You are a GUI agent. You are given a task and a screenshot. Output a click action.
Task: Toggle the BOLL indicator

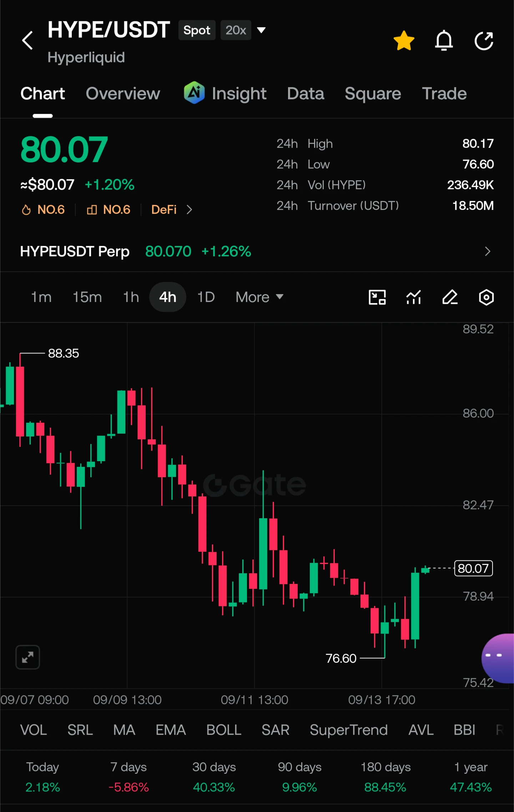pyautogui.click(x=224, y=730)
